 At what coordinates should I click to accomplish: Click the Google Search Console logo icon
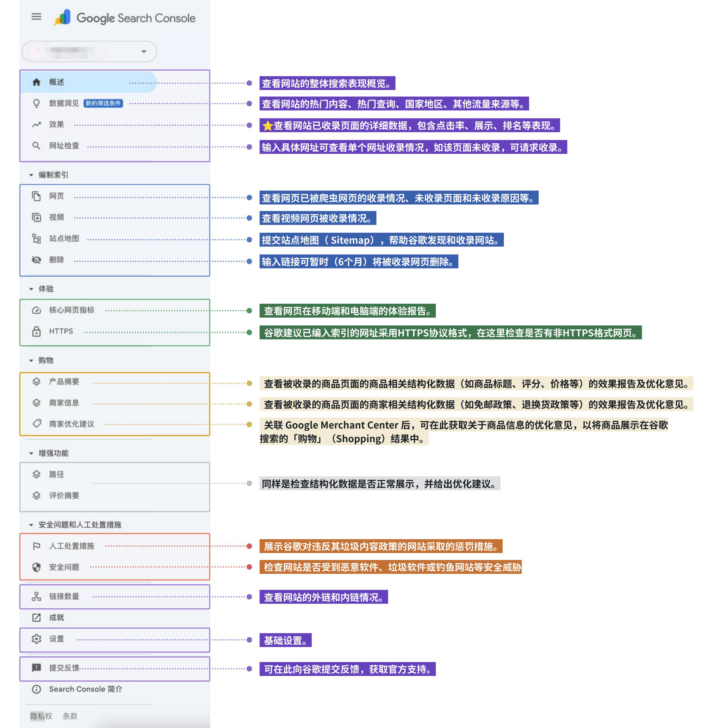(62, 18)
